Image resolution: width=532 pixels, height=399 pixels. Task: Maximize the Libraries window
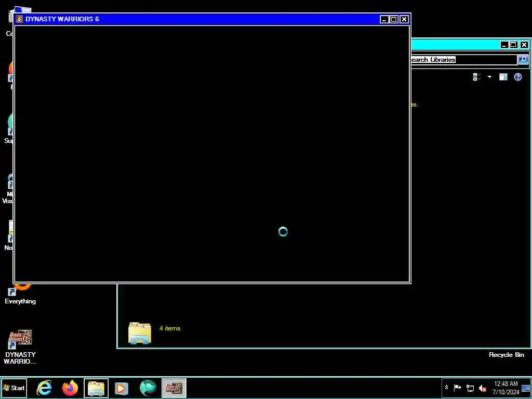point(514,45)
